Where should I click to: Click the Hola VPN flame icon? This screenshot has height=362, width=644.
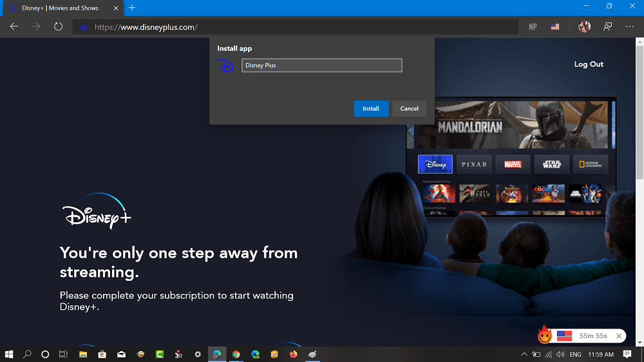click(x=545, y=334)
